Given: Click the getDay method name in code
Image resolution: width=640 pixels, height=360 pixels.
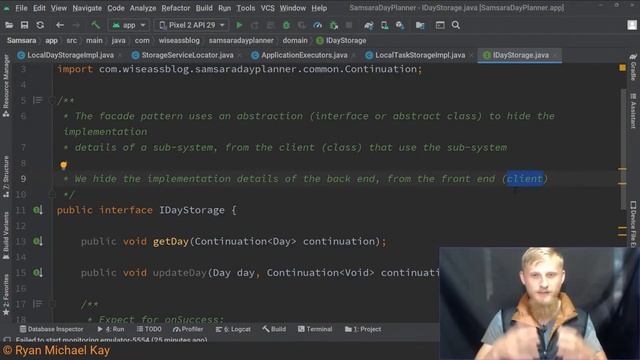Looking at the screenshot, I should click(x=171, y=241).
